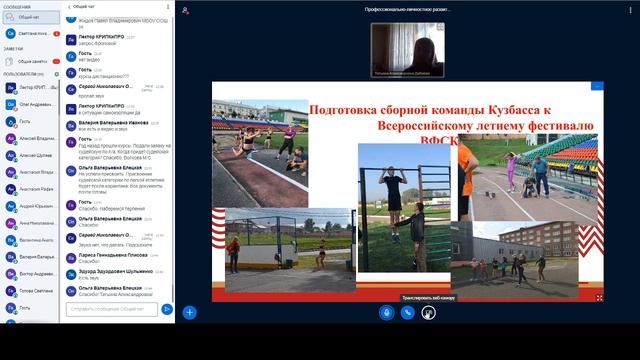640x360 pixels.
Task: Click the avatar of Эдуард Эдуардович Шульженко's message
Action: click(71, 274)
